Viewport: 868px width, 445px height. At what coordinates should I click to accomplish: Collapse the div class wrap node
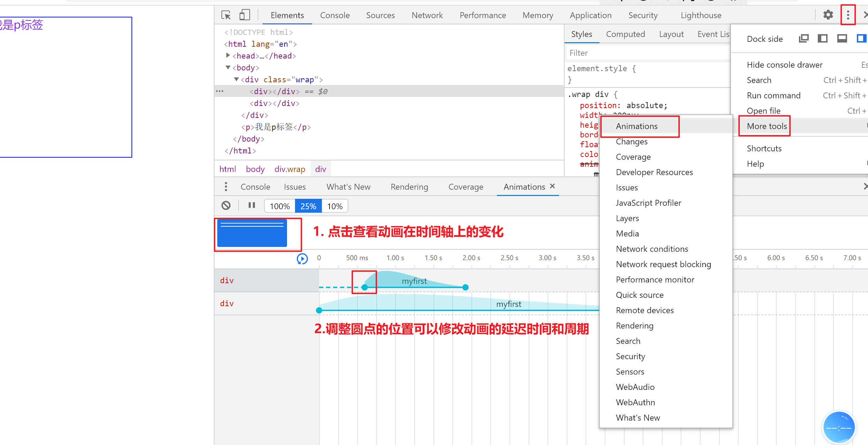(x=236, y=79)
